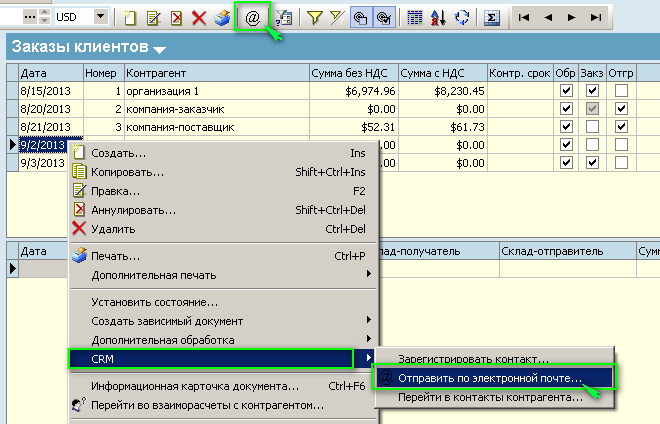Expand the Дополнительная печать submenu
The image size is (660, 424).
point(223,275)
